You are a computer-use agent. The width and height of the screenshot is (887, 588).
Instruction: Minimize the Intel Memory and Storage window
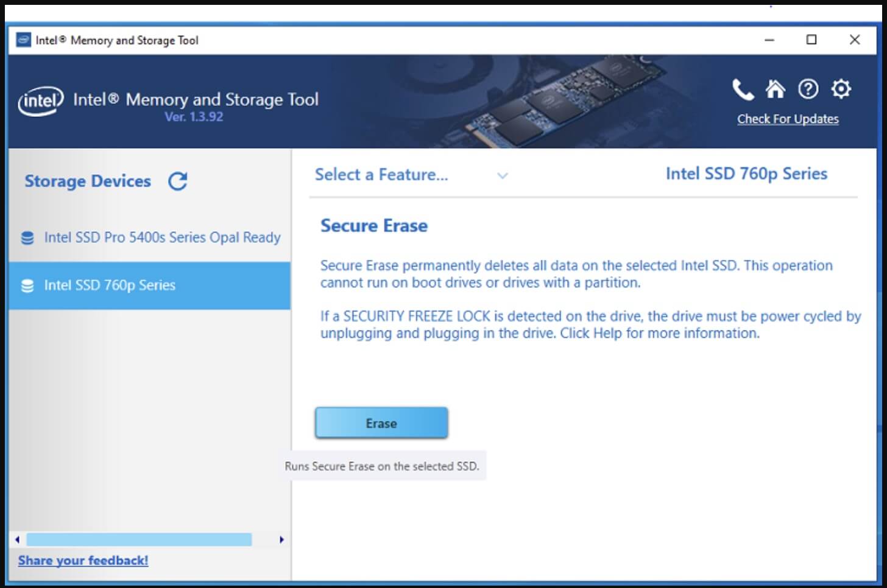tap(769, 40)
